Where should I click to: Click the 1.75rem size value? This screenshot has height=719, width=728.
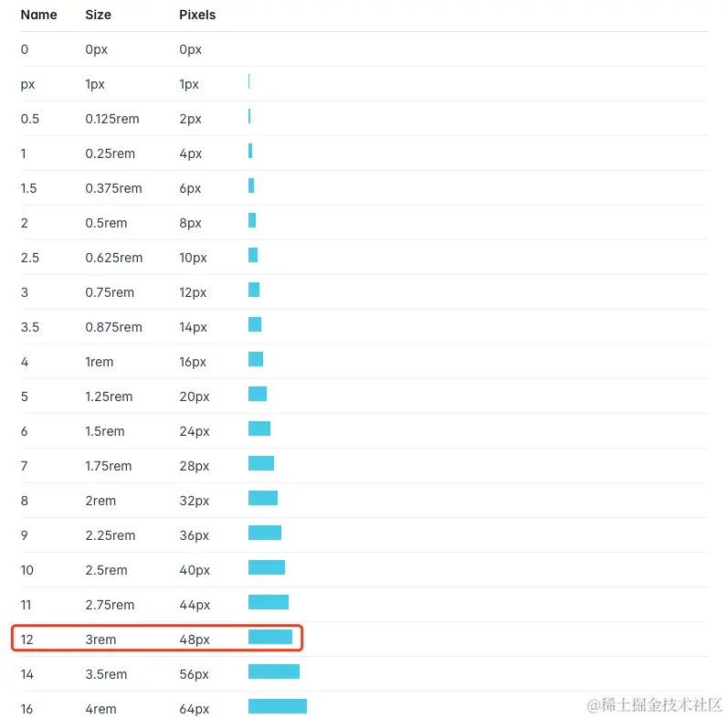pyautogui.click(x=108, y=466)
